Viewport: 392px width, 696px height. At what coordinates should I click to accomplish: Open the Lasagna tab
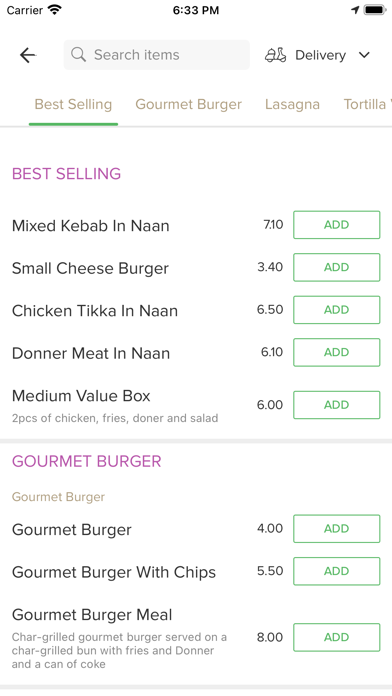(292, 105)
